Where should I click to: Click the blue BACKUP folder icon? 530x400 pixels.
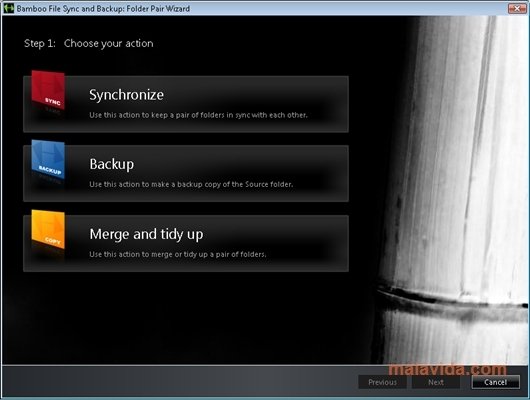[x=48, y=159]
